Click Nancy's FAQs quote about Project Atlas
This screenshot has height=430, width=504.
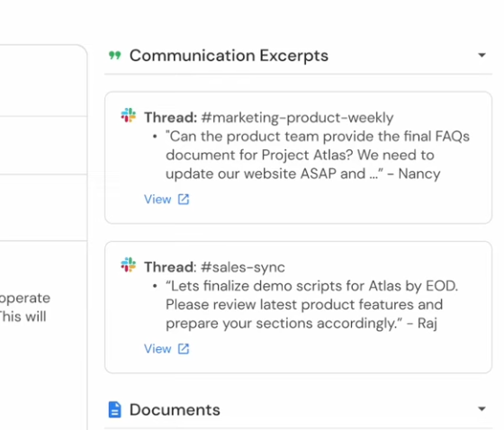point(318,156)
